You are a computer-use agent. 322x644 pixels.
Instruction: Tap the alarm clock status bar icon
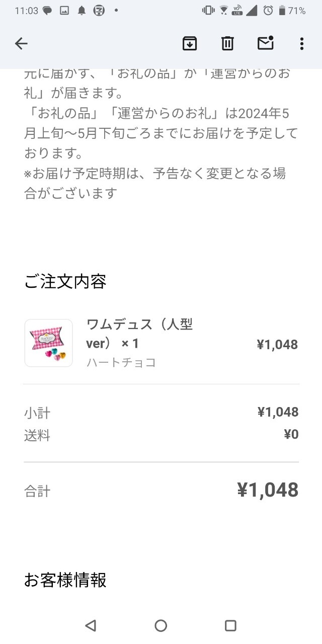coord(269,11)
